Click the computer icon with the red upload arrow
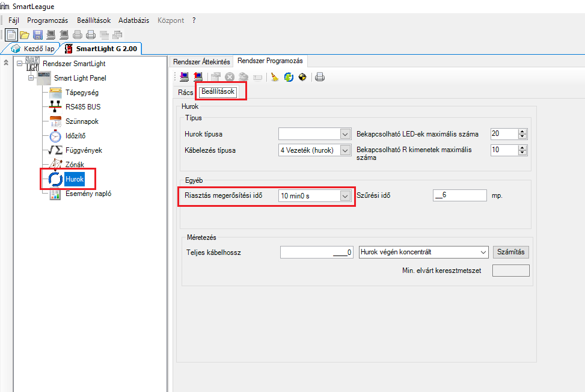This screenshot has height=392, width=585. [x=198, y=77]
